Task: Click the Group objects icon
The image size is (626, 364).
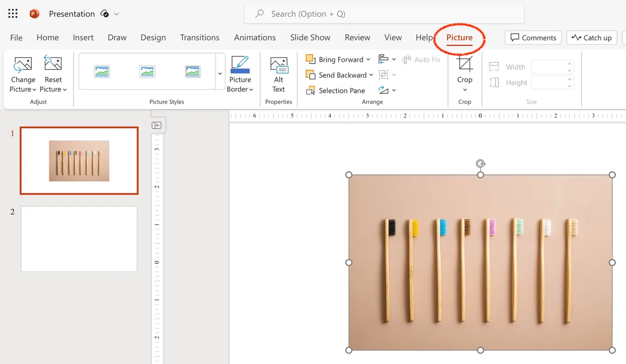Action: click(383, 75)
